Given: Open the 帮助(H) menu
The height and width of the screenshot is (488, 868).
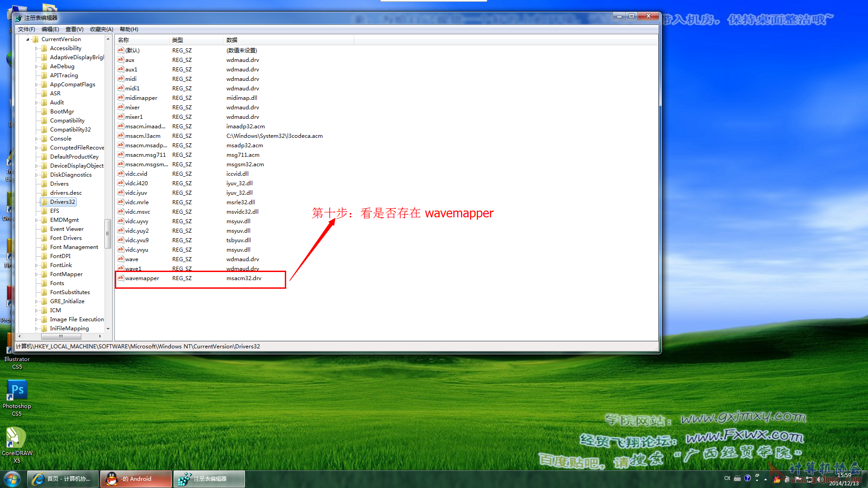Looking at the screenshot, I should tap(129, 29).
